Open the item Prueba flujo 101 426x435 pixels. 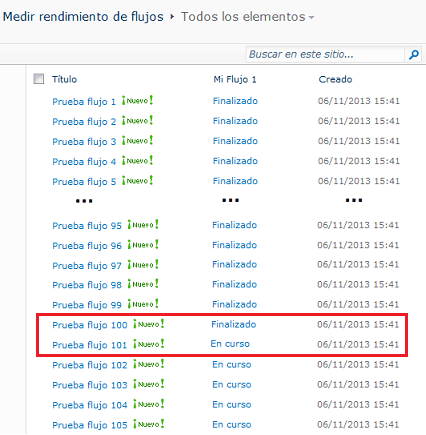90,345
